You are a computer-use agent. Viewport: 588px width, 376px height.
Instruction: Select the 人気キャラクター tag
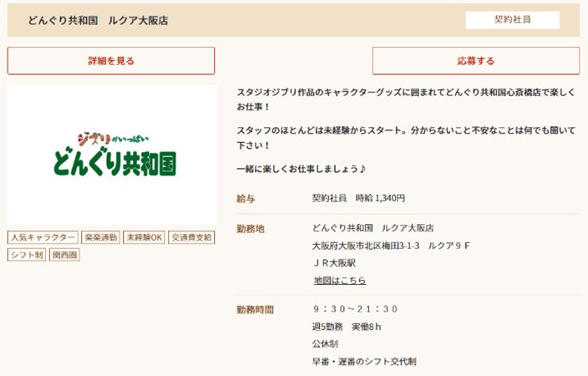pyautogui.click(x=43, y=237)
